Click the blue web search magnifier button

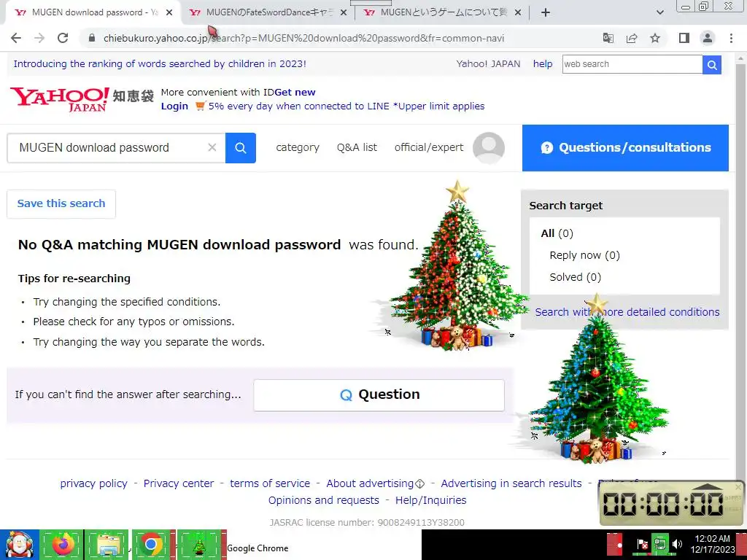[712, 64]
